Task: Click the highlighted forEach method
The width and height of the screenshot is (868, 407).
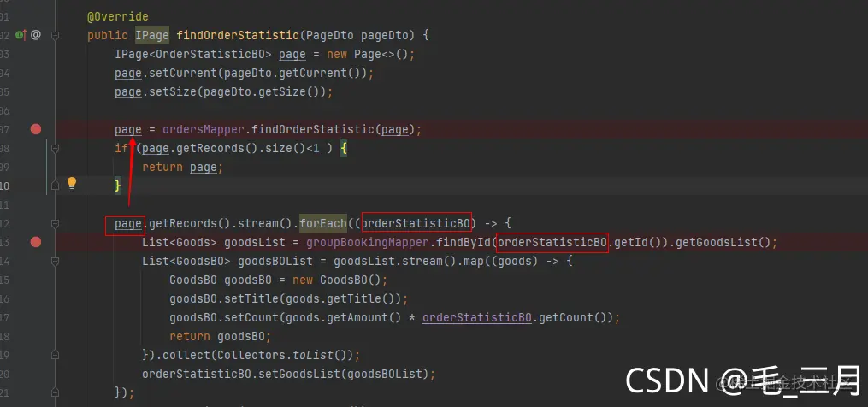Action: (322, 224)
